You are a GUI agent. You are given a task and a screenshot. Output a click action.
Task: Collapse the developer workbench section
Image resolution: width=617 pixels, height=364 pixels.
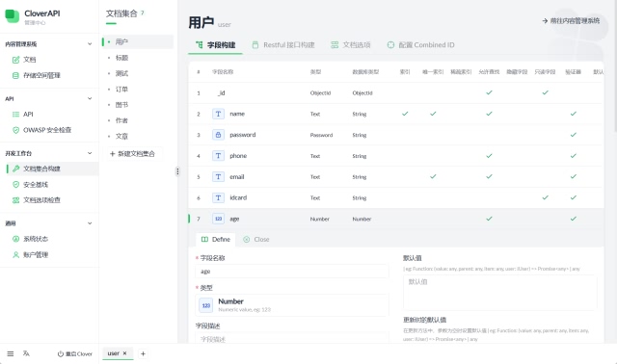click(90, 153)
